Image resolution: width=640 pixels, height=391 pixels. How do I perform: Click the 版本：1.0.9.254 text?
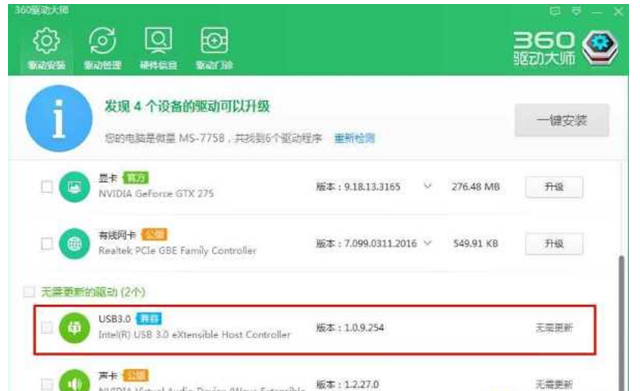(350, 328)
